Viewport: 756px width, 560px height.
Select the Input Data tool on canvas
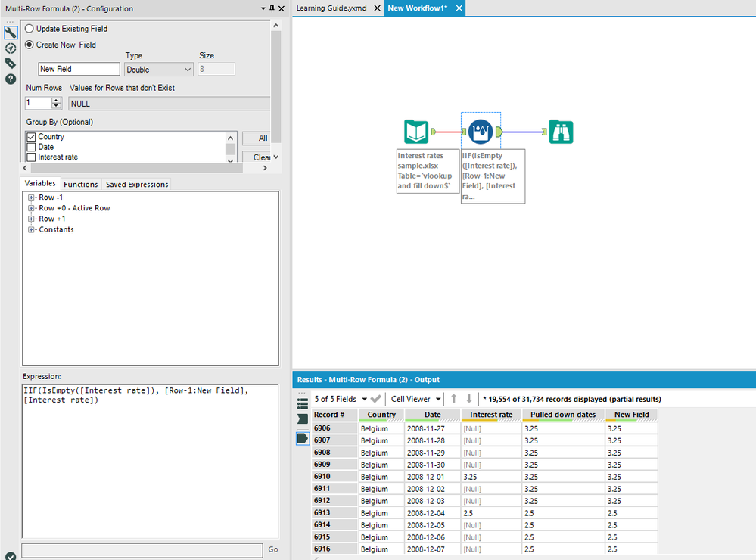click(x=415, y=132)
